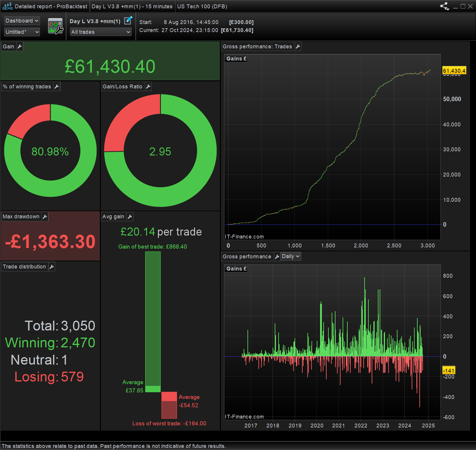Click the -141 yellow value marker

[449, 371]
